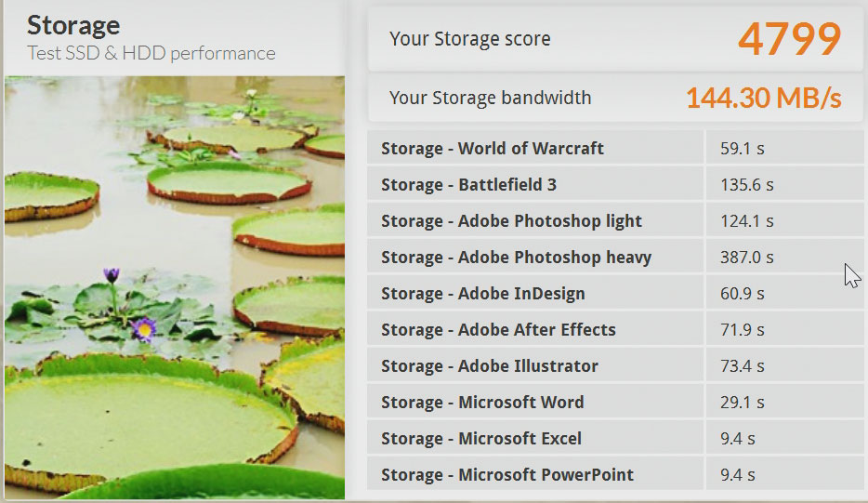Viewport: 868px width, 503px height.
Task: Select the 59.1 s Warcraft result value
Action: [742, 149]
